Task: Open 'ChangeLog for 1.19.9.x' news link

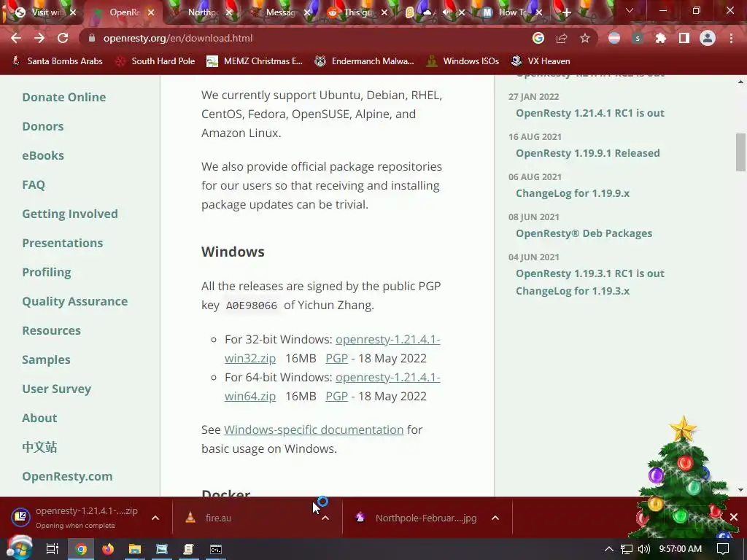Action: (573, 192)
